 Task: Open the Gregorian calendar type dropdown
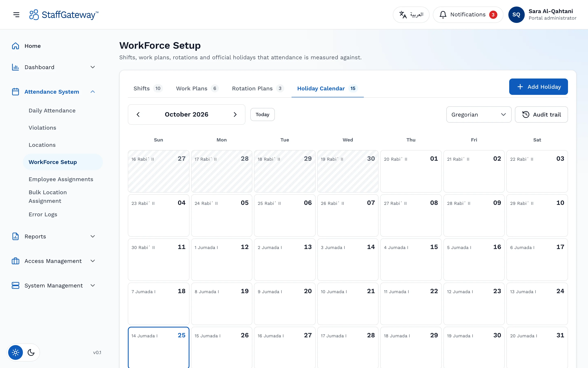[479, 114]
